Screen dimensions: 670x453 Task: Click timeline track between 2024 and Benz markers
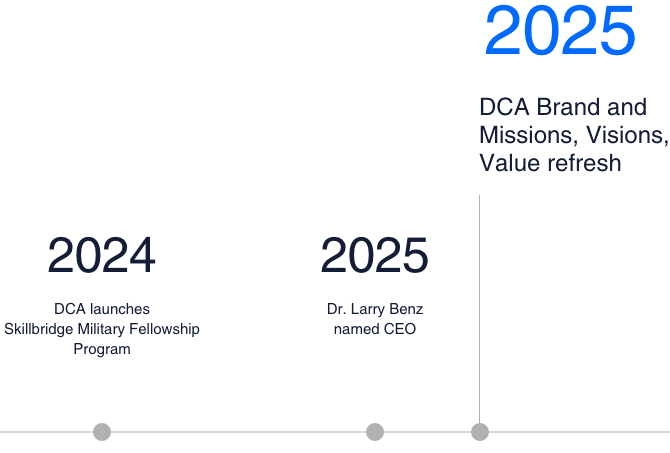[x=238, y=432]
